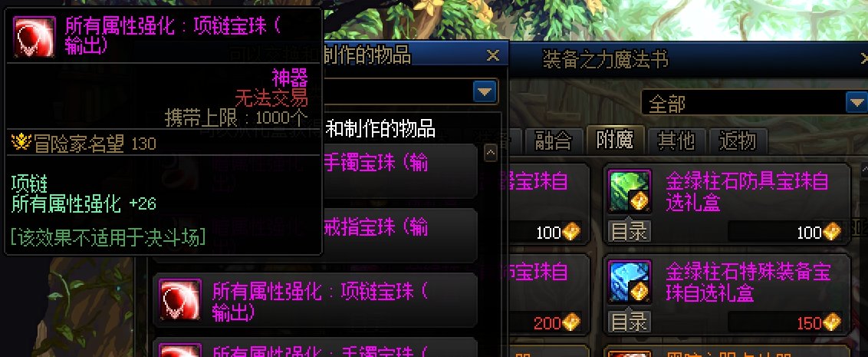The image size is (868, 357).
Task: Click the scroll-up arrow of the item list
Action: [491, 153]
